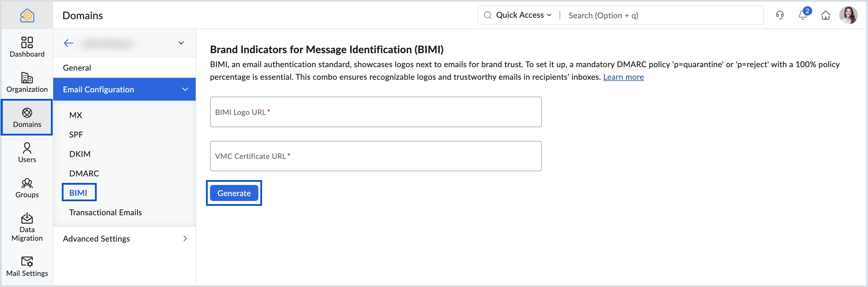
Task: Select the Domains sidebar icon
Action: click(x=27, y=117)
